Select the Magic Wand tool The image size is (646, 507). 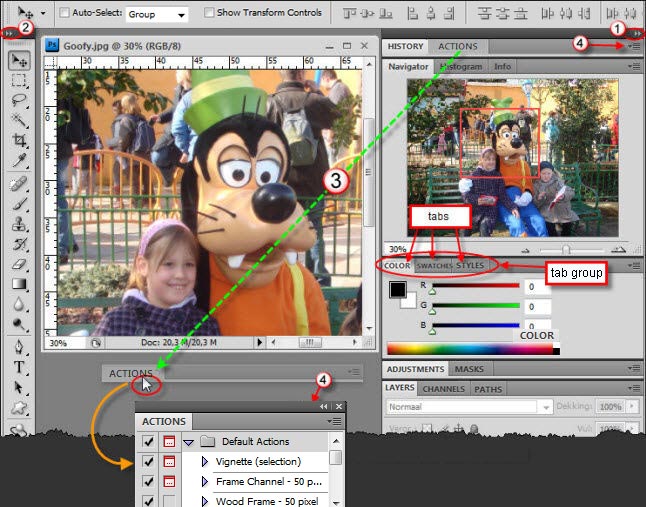pyautogui.click(x=19, y=120)
